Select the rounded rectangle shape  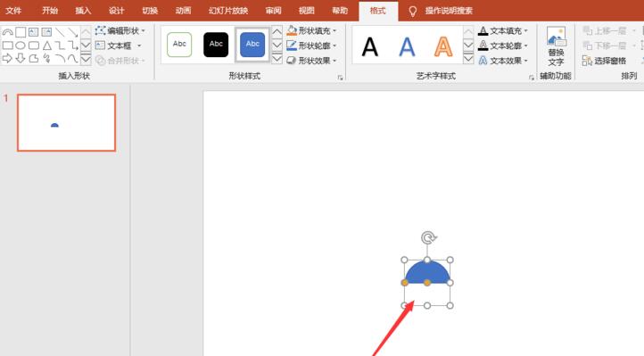pos(34,46)
